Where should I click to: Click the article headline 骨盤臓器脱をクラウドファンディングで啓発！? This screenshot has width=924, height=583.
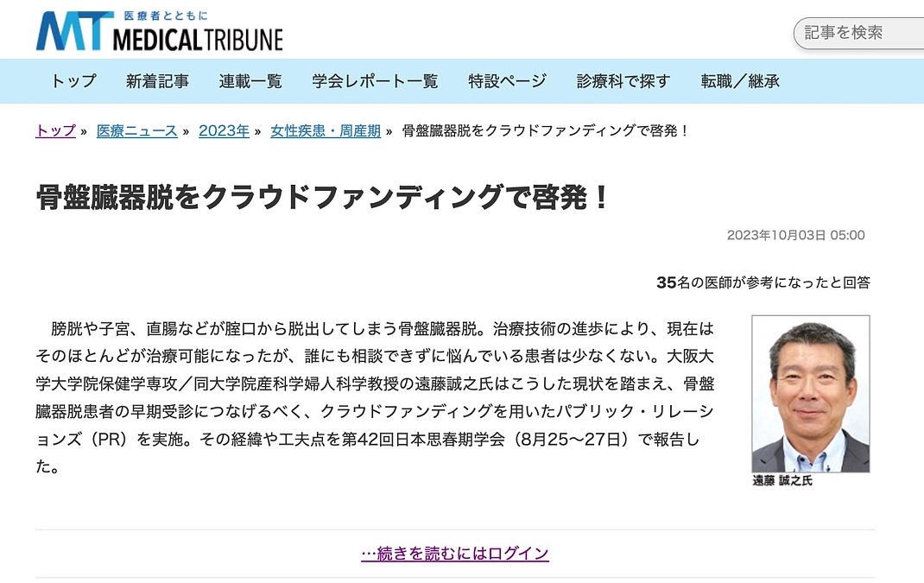pyautogui.click(x=324, y=196)
